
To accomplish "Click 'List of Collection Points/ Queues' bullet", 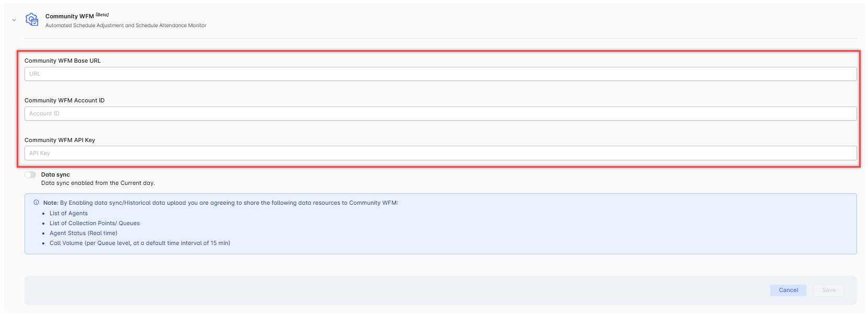I will tap(94, 223).
